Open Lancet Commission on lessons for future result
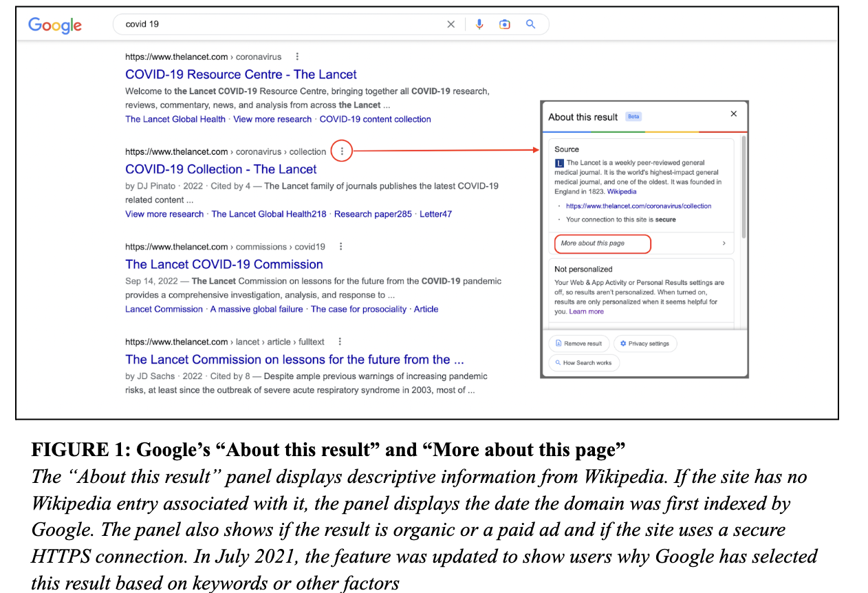 294,359
